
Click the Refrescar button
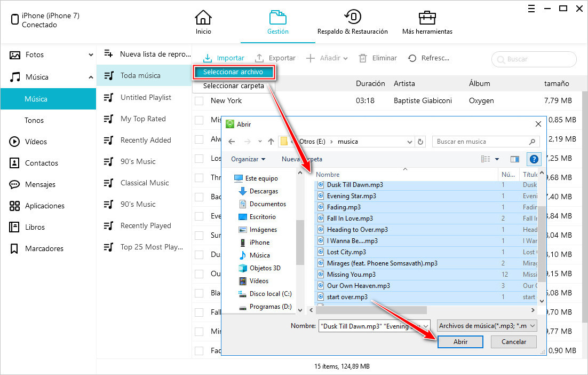(428, 58)
